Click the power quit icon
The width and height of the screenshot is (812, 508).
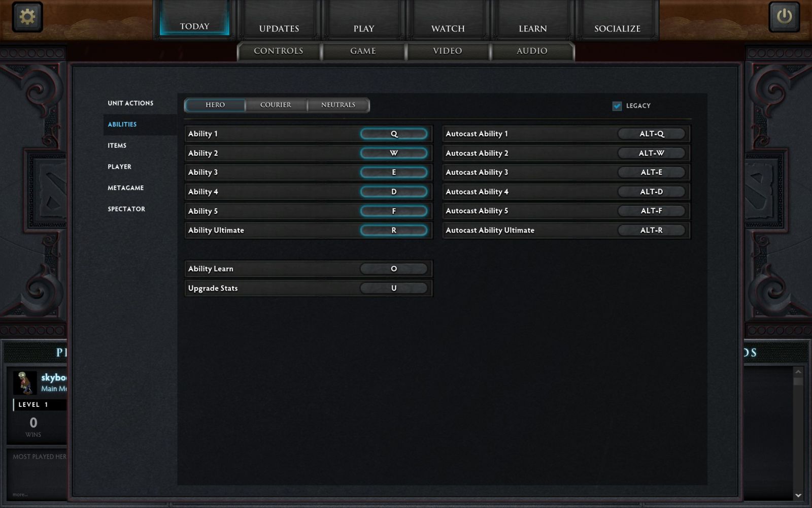784,17
